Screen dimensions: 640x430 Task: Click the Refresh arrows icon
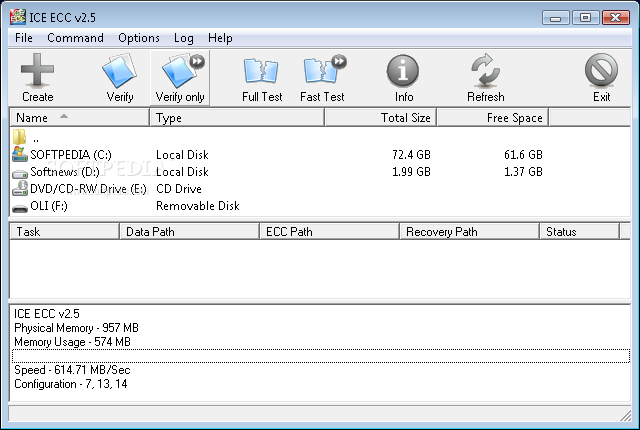point(485,70)
